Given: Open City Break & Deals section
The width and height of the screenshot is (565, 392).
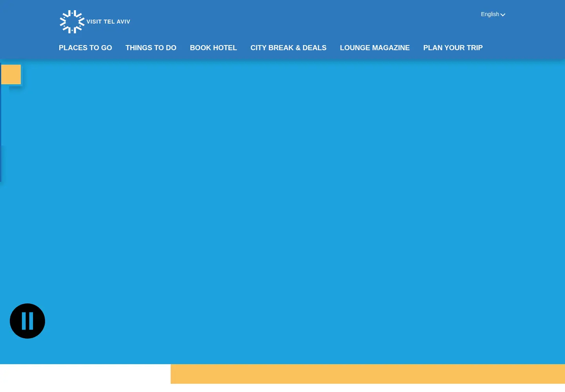Looking at the screenshot, I should pos(288,48).
